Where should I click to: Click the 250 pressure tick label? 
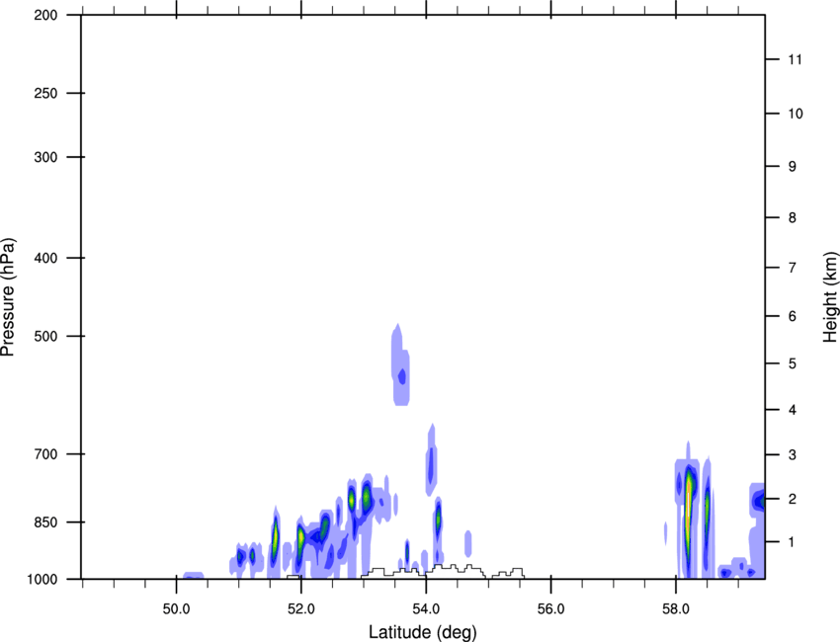click(x=45, y=93)
